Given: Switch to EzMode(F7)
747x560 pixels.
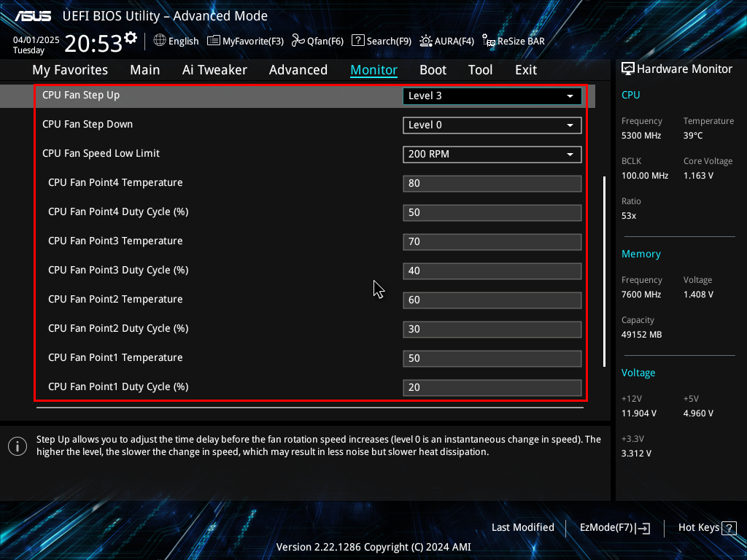Looking at the screenshot, I should pos(614,528).
